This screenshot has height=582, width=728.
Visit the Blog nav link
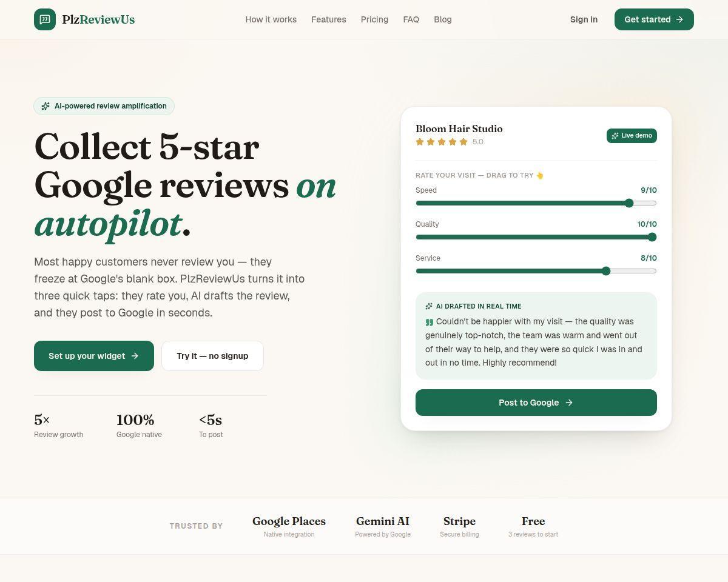click(443, 19)
